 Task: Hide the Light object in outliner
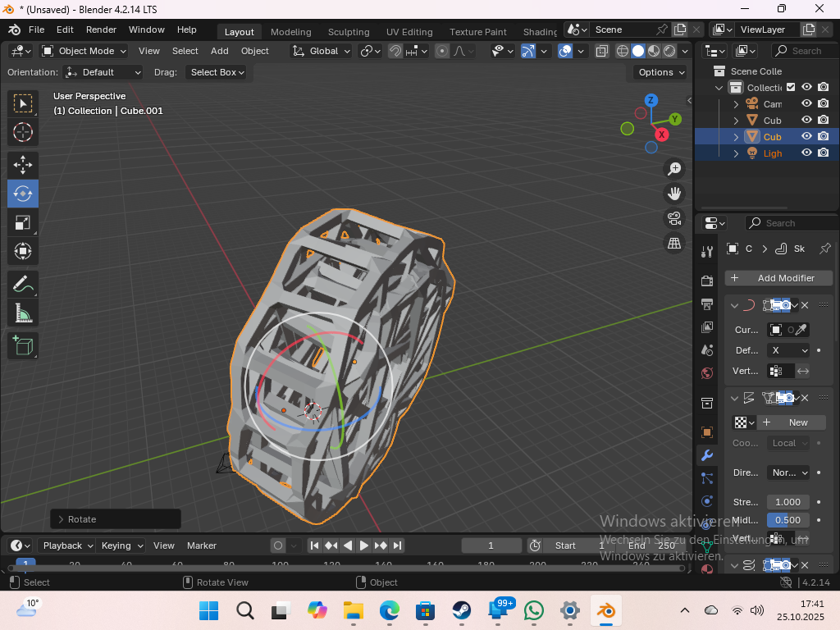click(x=806, y=153)
